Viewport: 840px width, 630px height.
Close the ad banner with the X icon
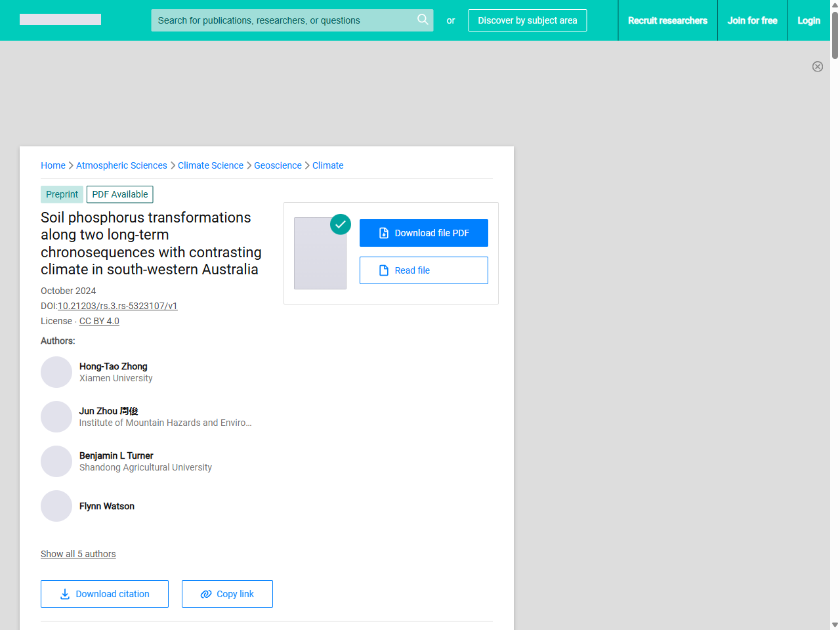[x=818, y=66]
